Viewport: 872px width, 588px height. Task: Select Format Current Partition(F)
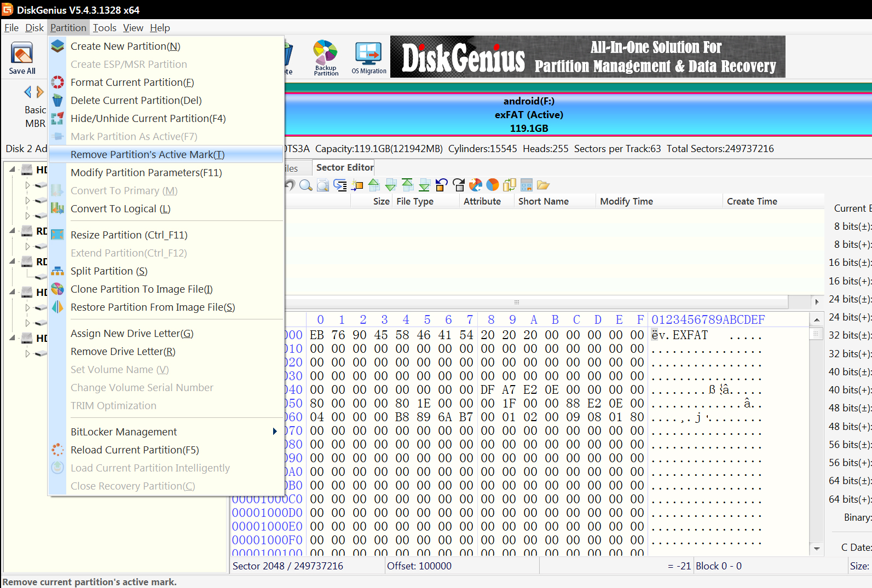pyautogui.click(x=166, y=83)
